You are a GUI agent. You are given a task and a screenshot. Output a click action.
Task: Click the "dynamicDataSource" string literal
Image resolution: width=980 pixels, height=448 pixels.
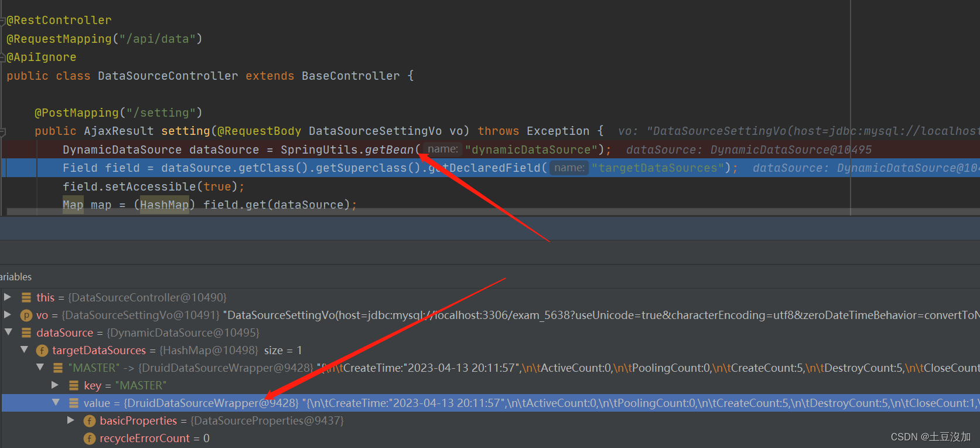[532, 150]
